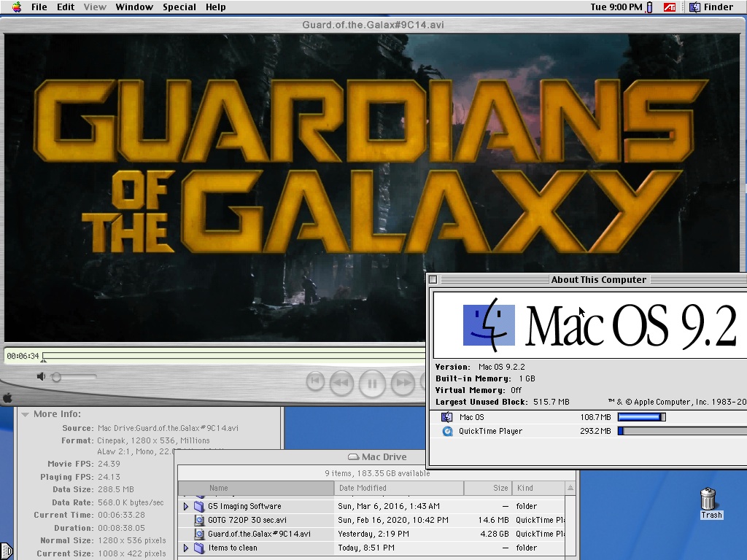Click the movie video frame
Screen dimensions: 747x560
(x=371, y=187)
